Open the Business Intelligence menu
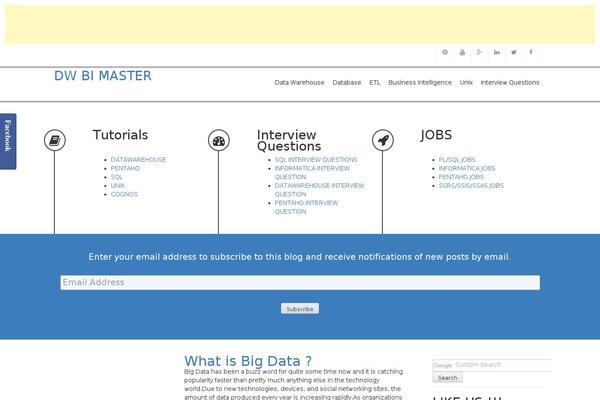This screenshot has height=400, width=600. (420, 82)
